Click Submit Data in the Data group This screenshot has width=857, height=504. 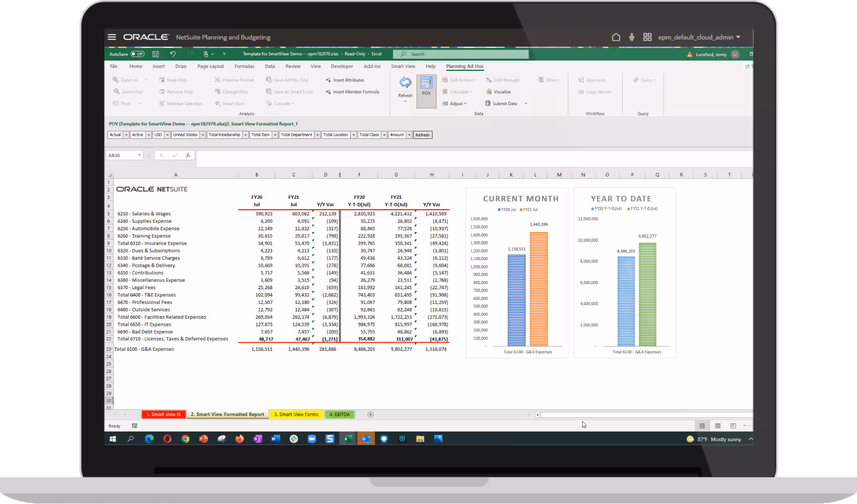click(x=504, y=103)
